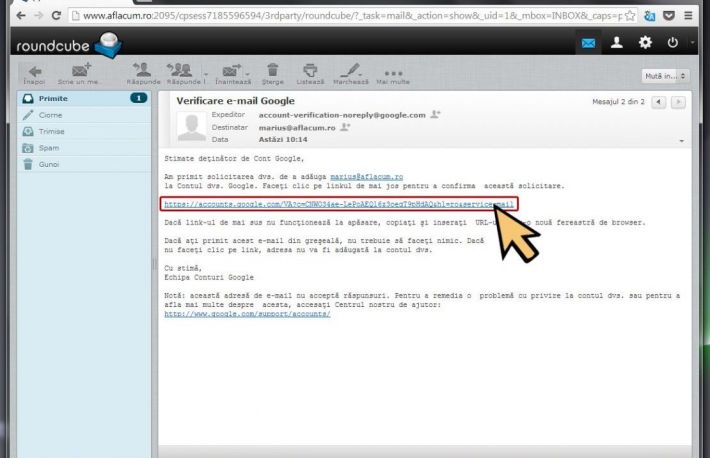The image size is (710, 458).
Task: Open the mail view envelope icon
Action: click(x=588, y=43)
